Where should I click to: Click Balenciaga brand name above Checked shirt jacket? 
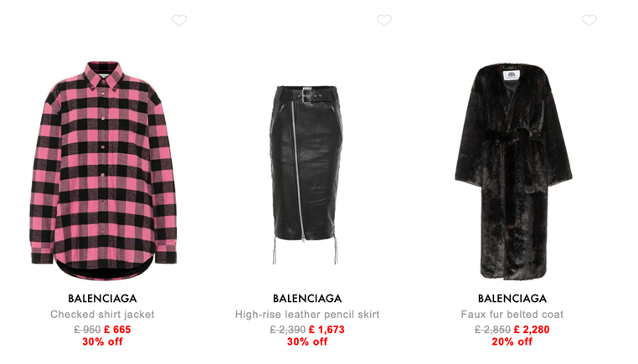(x=102, y=299)
